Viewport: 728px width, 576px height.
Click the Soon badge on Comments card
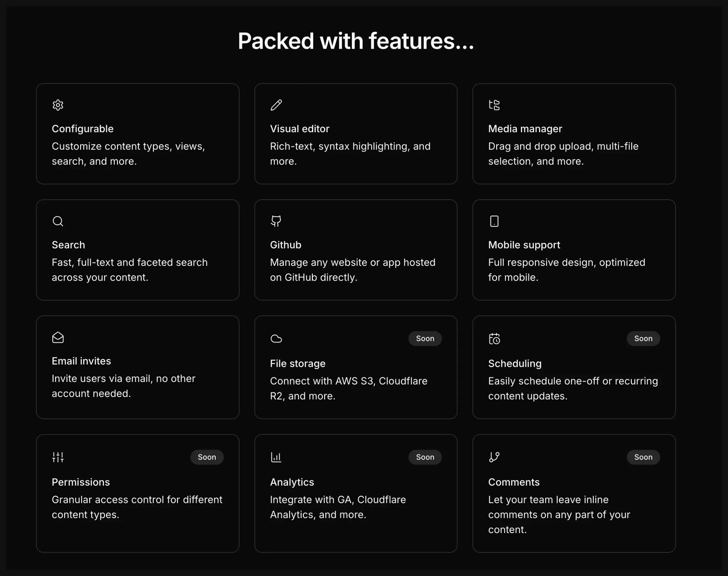643,457
